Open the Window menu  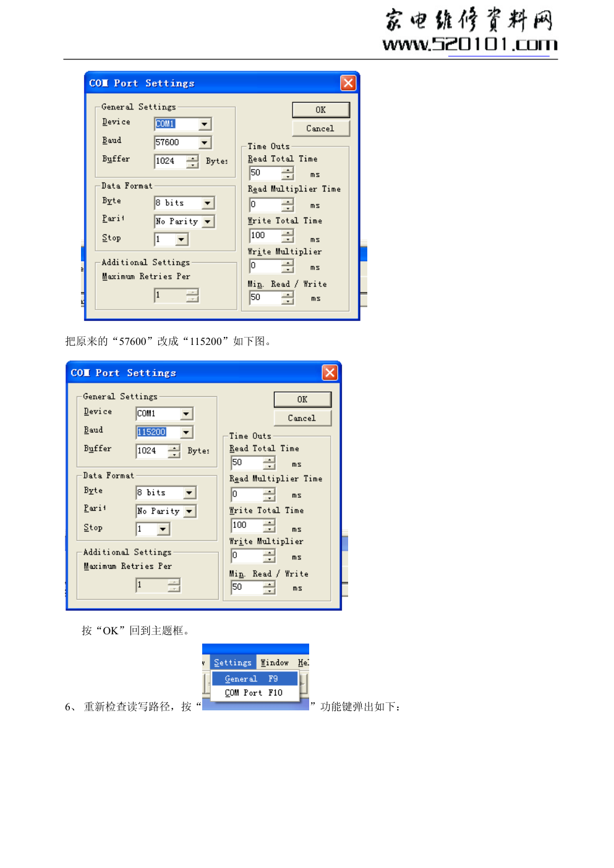coord(275,663)
